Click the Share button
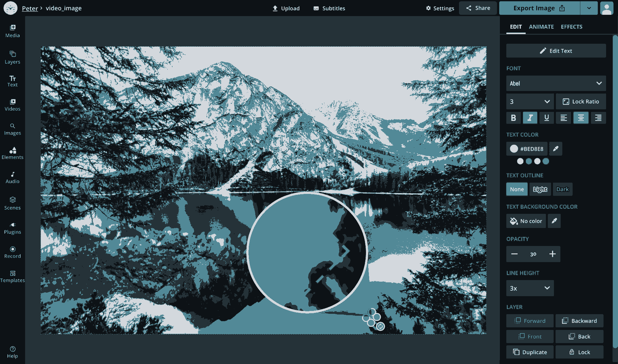 tap(478, 8)
